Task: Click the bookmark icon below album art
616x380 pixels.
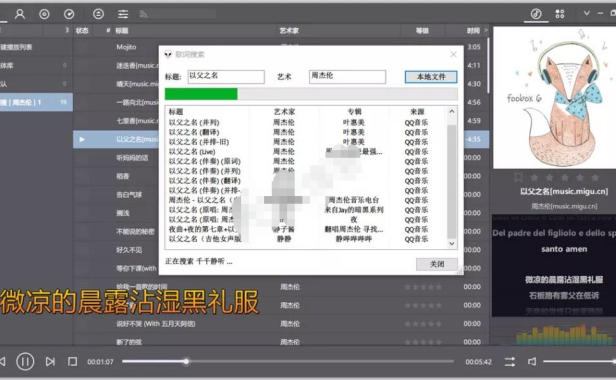Action: tap(518, 178)
